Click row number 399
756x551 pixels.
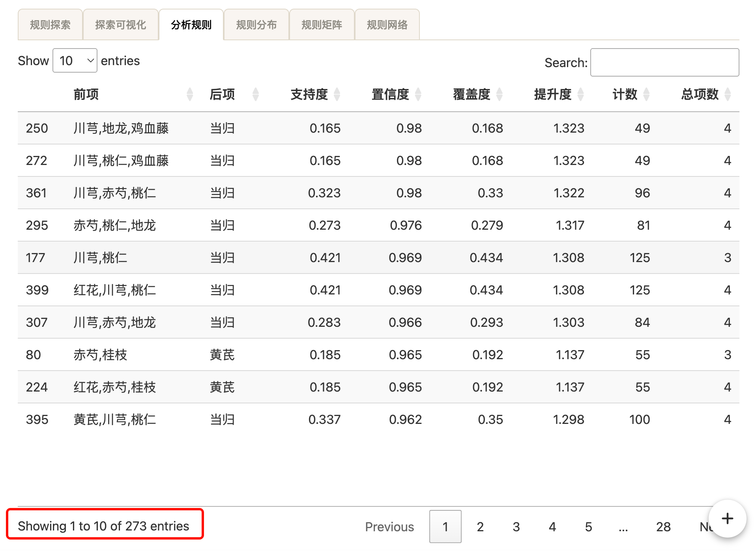click(37, 290)
